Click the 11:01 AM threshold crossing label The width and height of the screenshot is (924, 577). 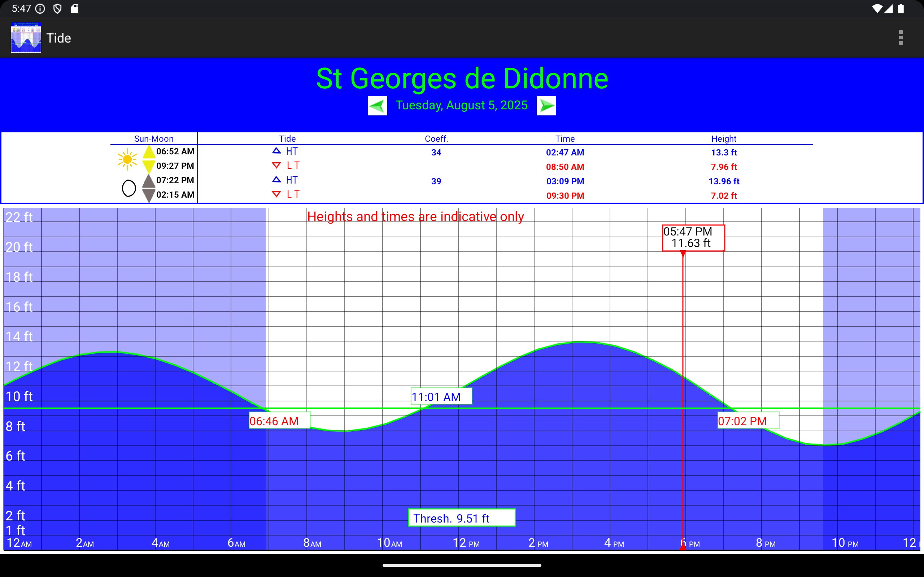441,396
